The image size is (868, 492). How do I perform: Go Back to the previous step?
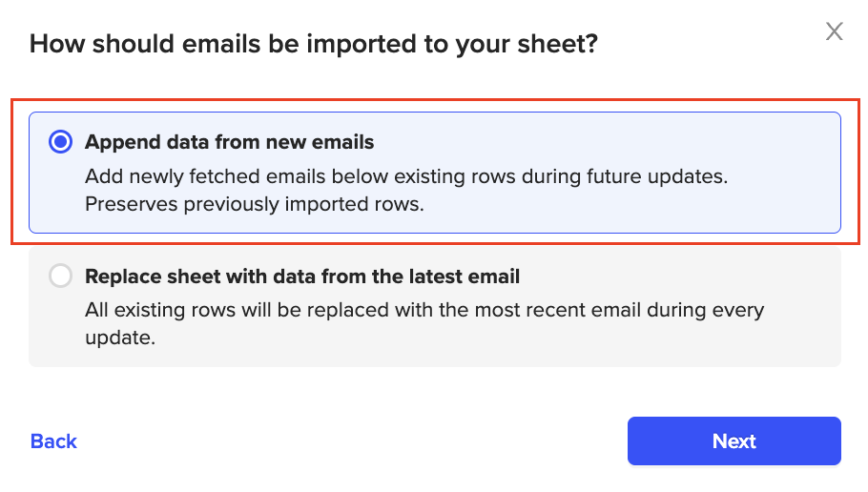(x=53, y=441)
